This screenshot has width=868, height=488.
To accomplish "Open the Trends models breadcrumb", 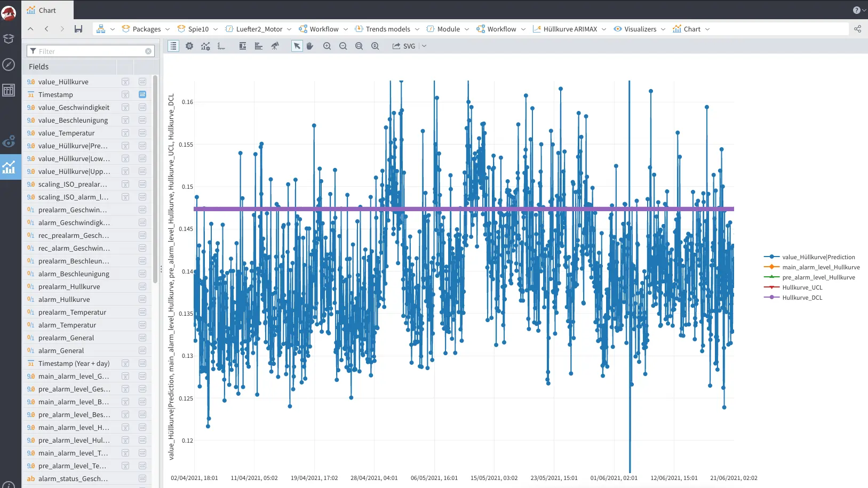I will [x=383, y=29].
